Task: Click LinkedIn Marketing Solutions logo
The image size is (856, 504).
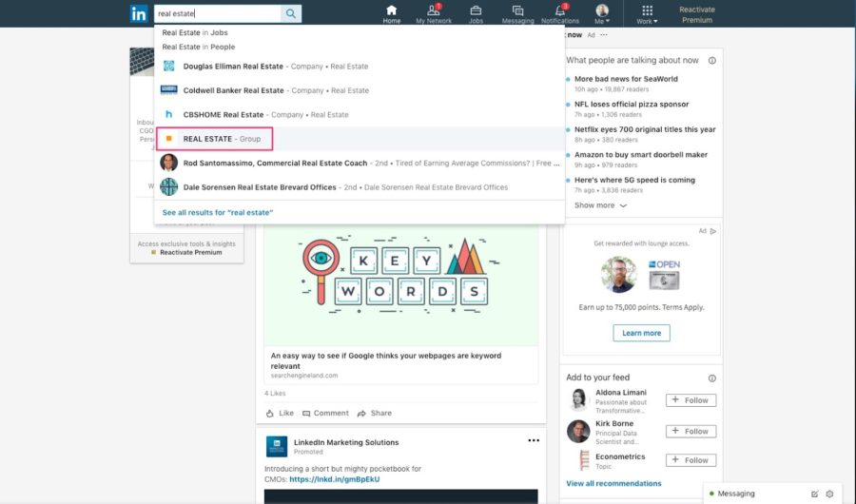Action: (277, 446)
